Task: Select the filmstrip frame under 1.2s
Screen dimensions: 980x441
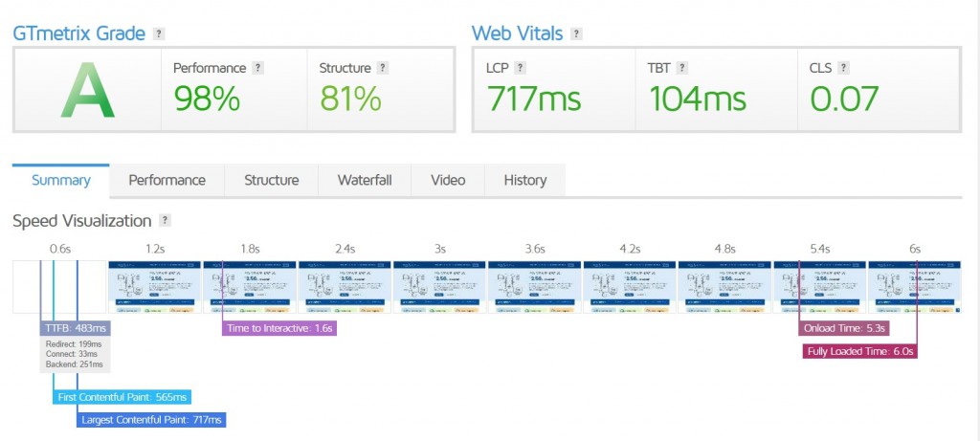Action: coord(154,287)
